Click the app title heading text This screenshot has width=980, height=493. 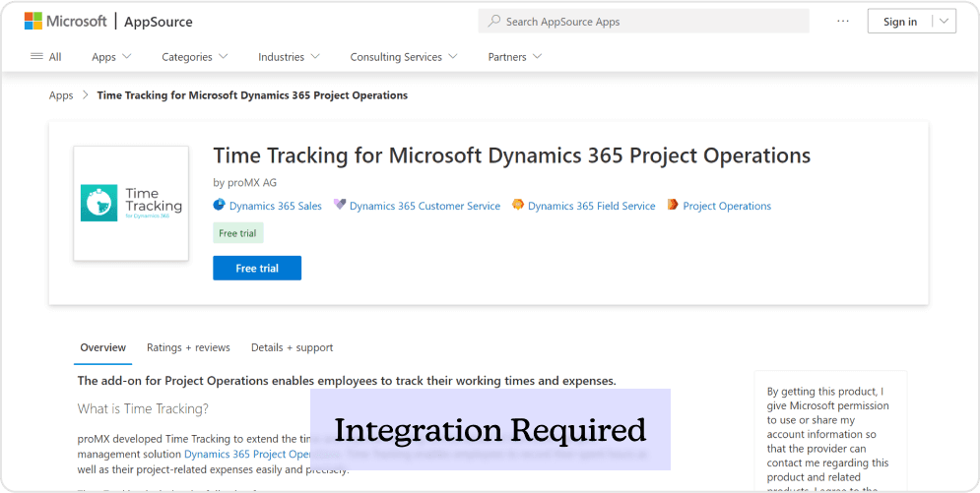512,155
